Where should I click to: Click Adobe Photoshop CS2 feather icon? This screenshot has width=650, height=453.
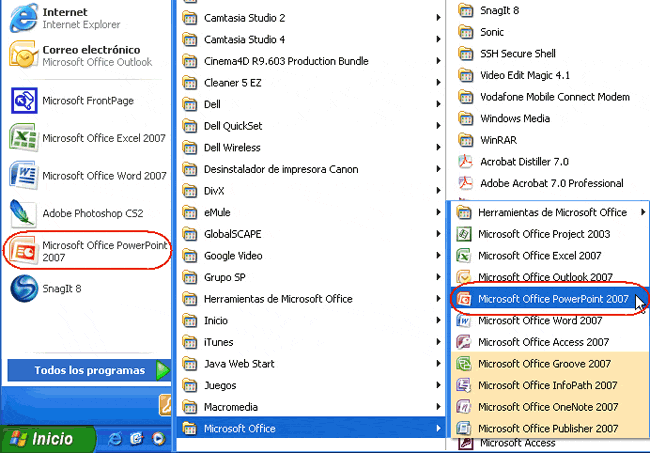(x=23, y=213)
